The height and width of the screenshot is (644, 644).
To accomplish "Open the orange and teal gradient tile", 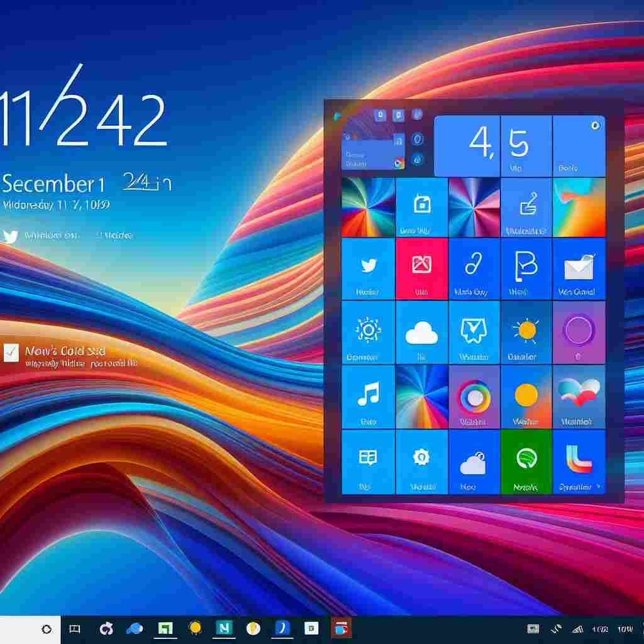I will [579, 207].
